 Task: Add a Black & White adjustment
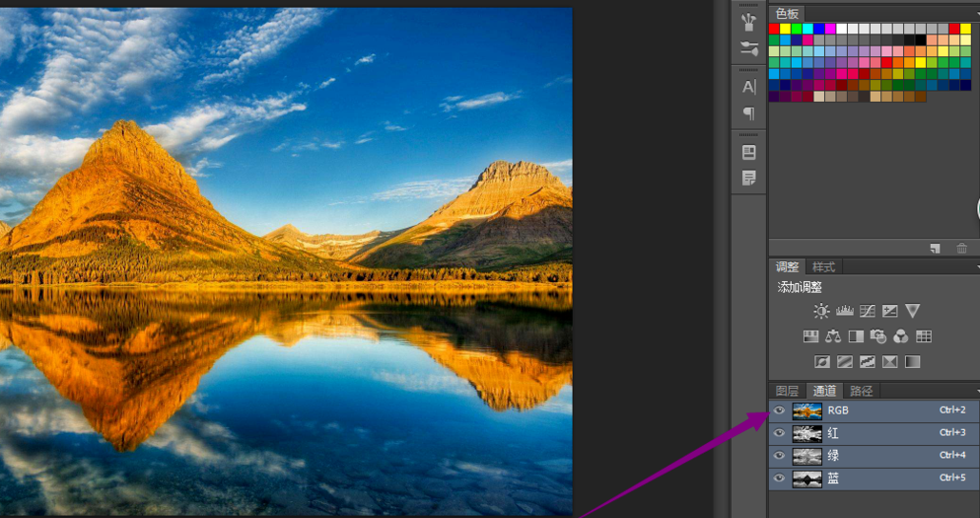(x=856, y=336)
